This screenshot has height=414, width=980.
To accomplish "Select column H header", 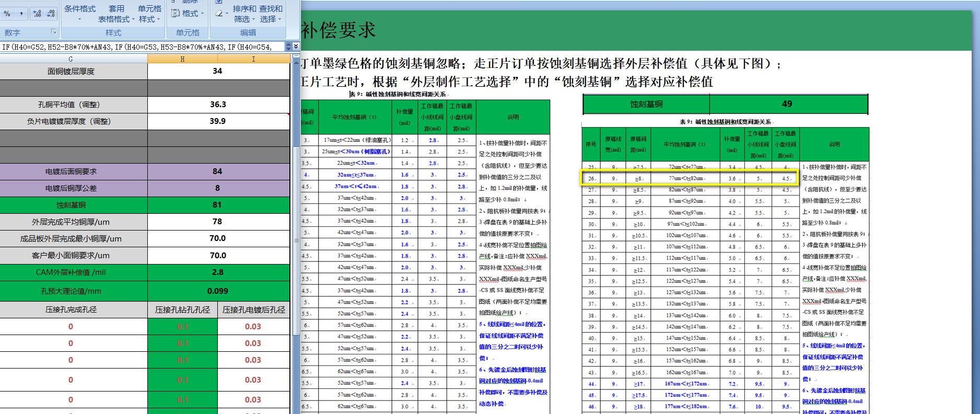I will coord(182,59).
